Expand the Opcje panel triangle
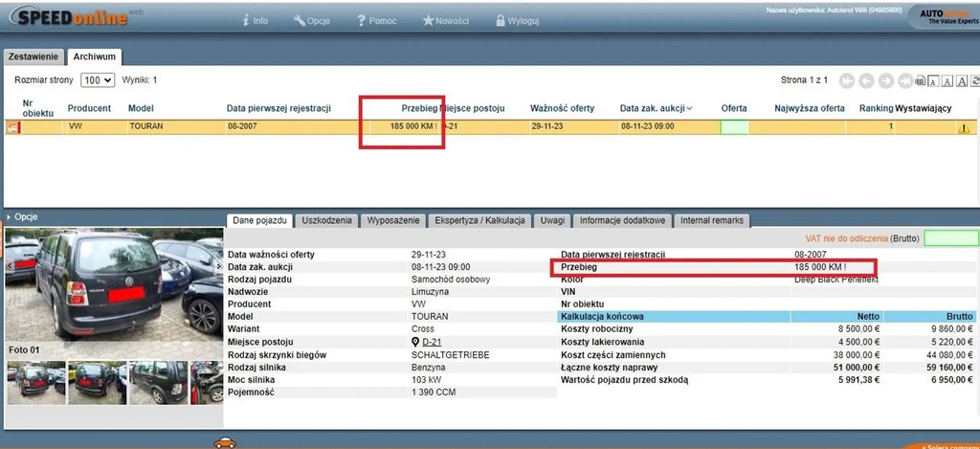The width and height of the screenshot is (980, 449). pos(9,217)
